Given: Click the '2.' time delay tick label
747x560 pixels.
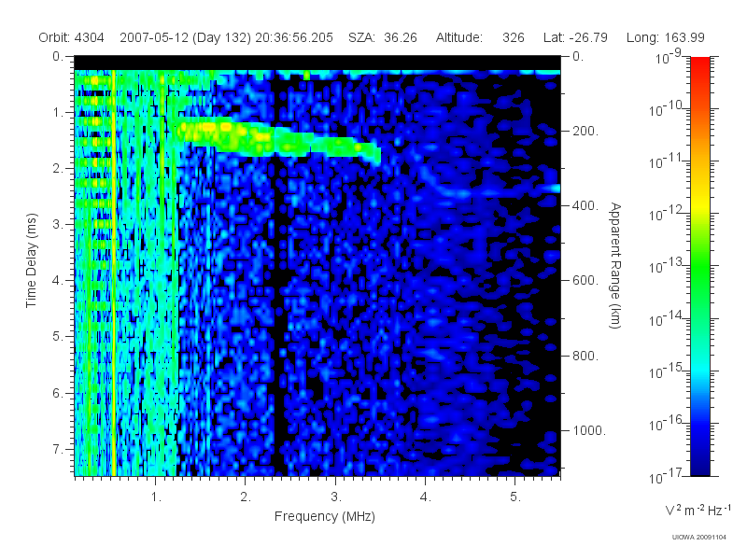Looking at the screenshot, I should 58,169.
